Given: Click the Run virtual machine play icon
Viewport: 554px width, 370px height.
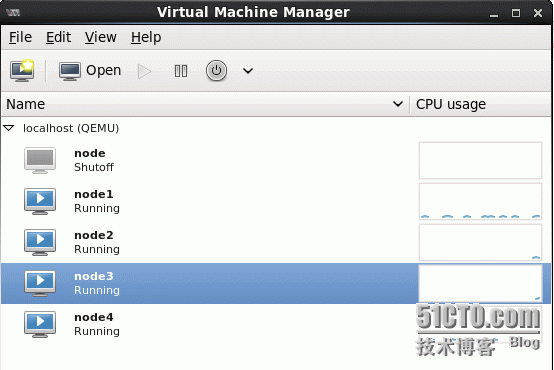Looking at the screenshot, I should tap(145, 71).
